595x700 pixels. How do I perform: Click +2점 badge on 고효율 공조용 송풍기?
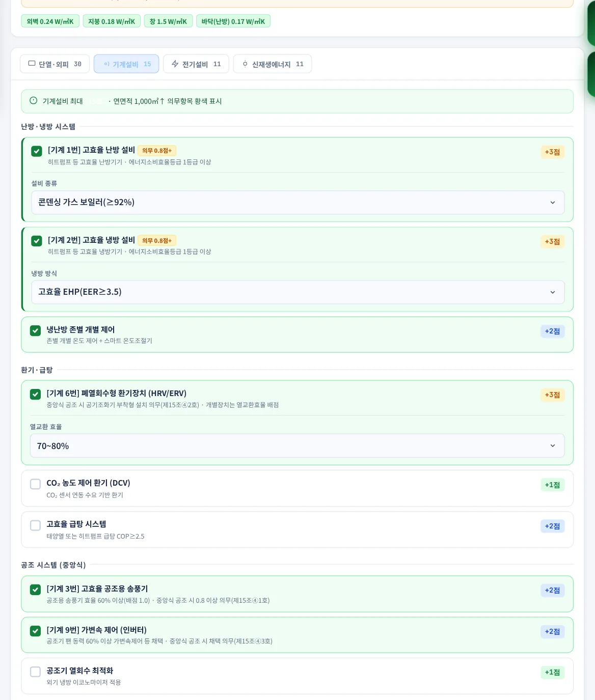coord(552,591)
